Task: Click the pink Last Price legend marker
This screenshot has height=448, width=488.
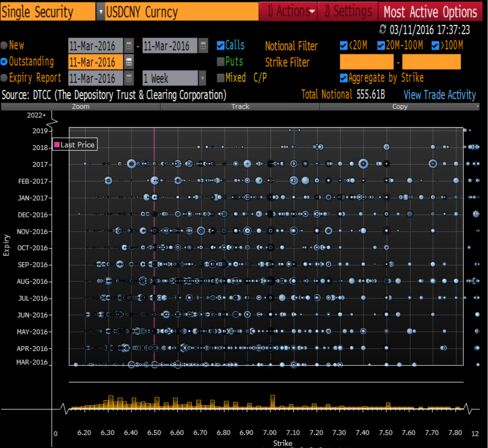Action: coord(57,145)
